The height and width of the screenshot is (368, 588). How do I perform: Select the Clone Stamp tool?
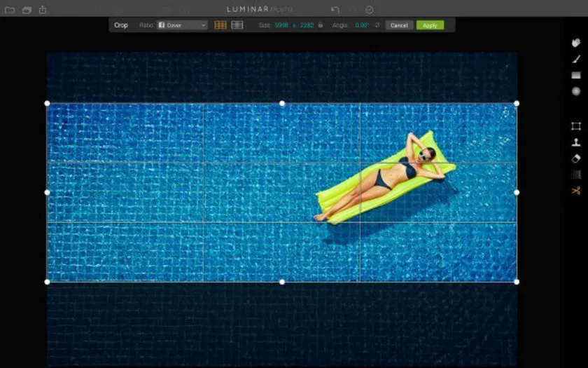pos(575,142)
